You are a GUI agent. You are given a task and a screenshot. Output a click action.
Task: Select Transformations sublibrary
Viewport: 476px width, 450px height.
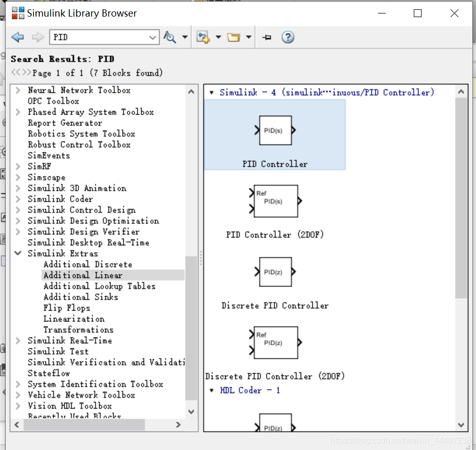coord(78,330)
